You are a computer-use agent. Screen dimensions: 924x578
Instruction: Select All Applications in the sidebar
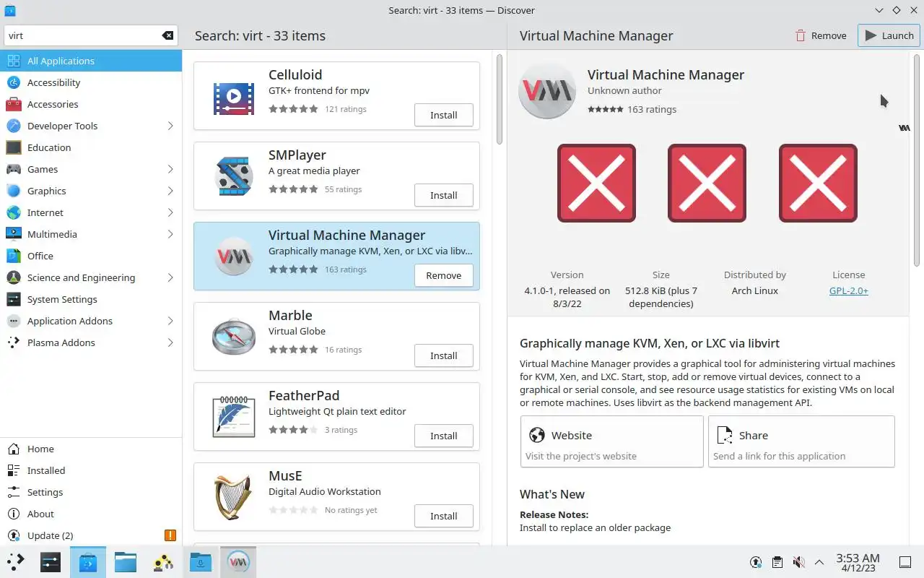click(91, 61)
